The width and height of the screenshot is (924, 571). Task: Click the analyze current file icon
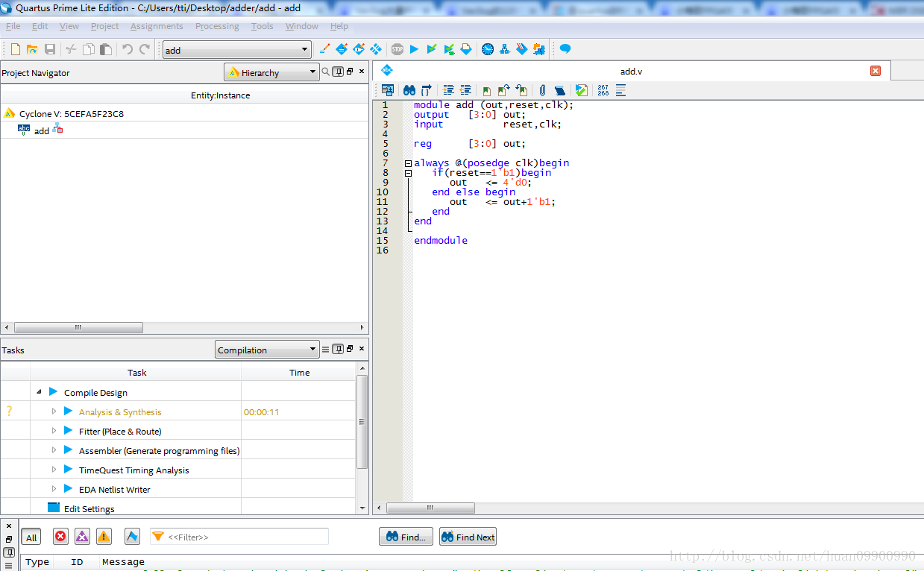582,90
